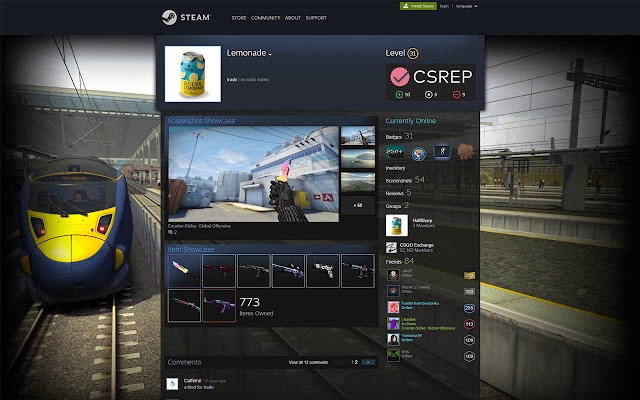Click the red minus reputation icon
Viewport: 640px width, 400px height.
(x=456, y=95)
